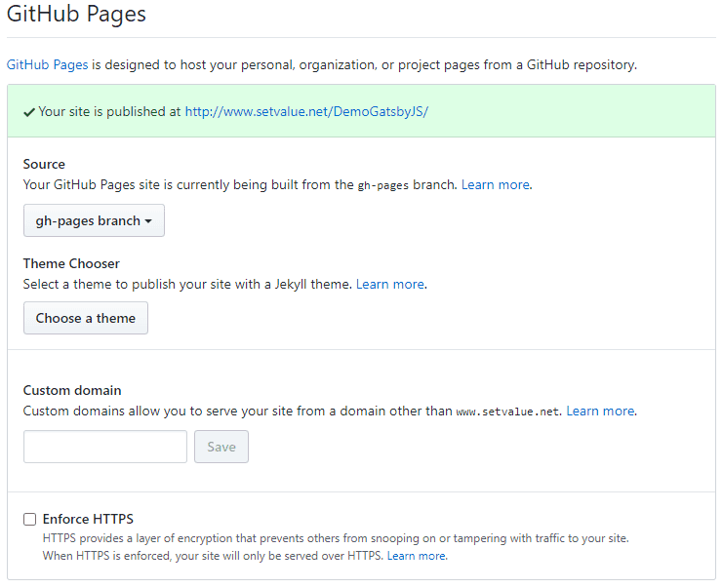723x588 pixels.
Task: Open Learn more link under Theme Chooser
Action: click(x=390, y=285)
